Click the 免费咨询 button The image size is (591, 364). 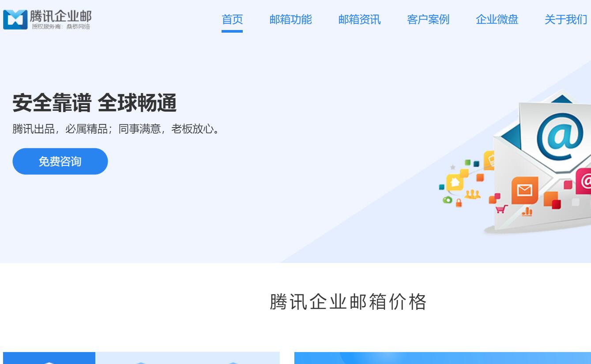point(60,161)
